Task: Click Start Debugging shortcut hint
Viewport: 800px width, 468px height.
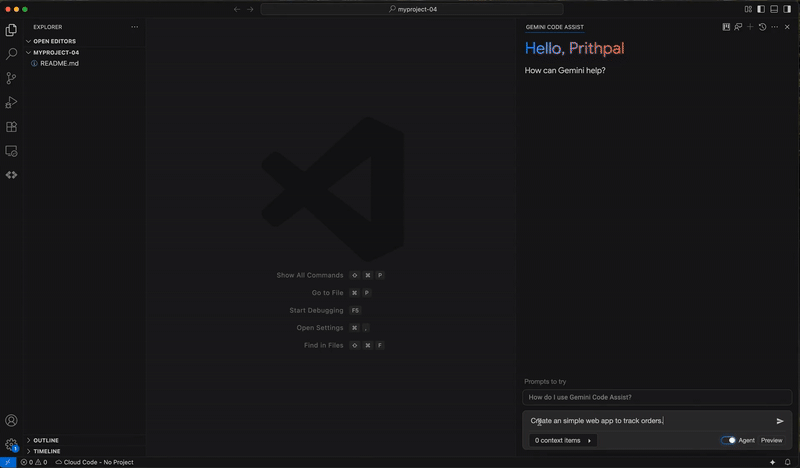Action: [x=325, y=310]
